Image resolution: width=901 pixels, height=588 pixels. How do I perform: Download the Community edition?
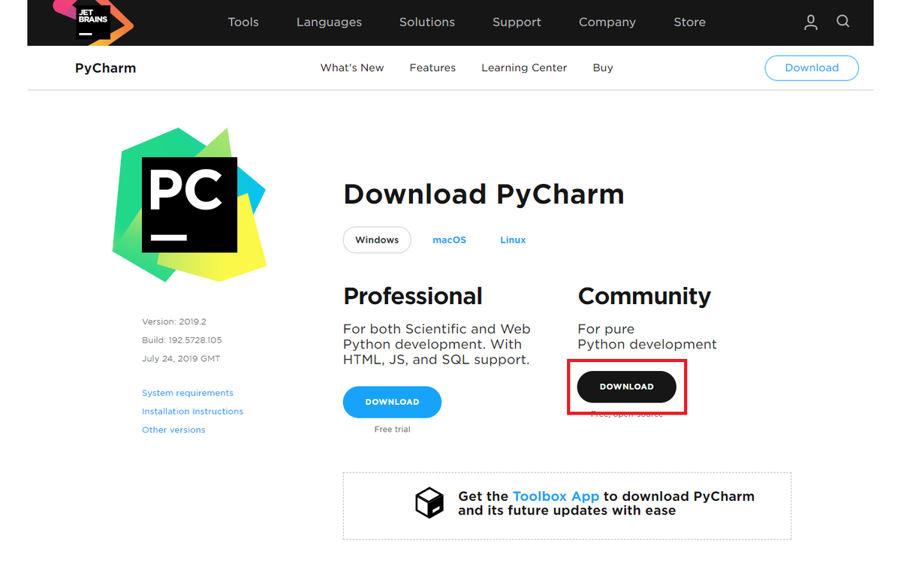627,387
